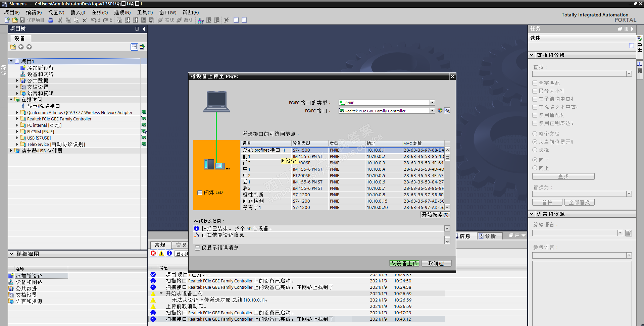Click the back arrow in project tree toolbar
This screenshot has height=326, width=644.
tap(21, 47)
